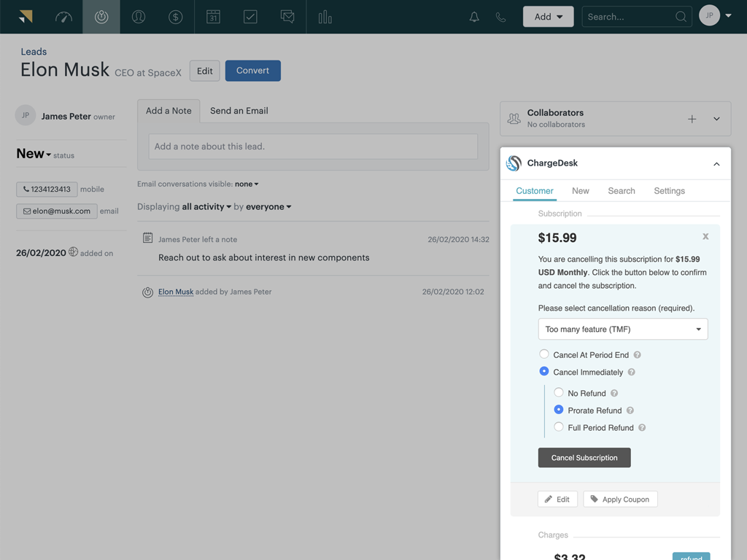Click the mobile number 1234123413

pos(47,189)
